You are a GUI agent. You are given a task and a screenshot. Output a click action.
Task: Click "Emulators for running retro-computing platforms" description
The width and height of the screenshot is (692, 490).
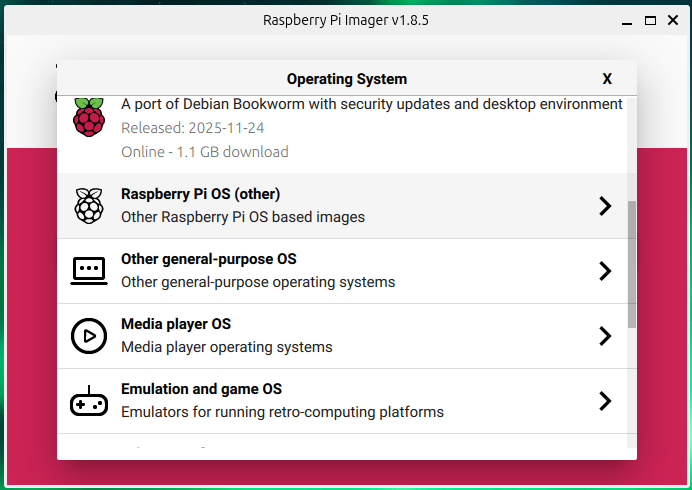[282, 412]
